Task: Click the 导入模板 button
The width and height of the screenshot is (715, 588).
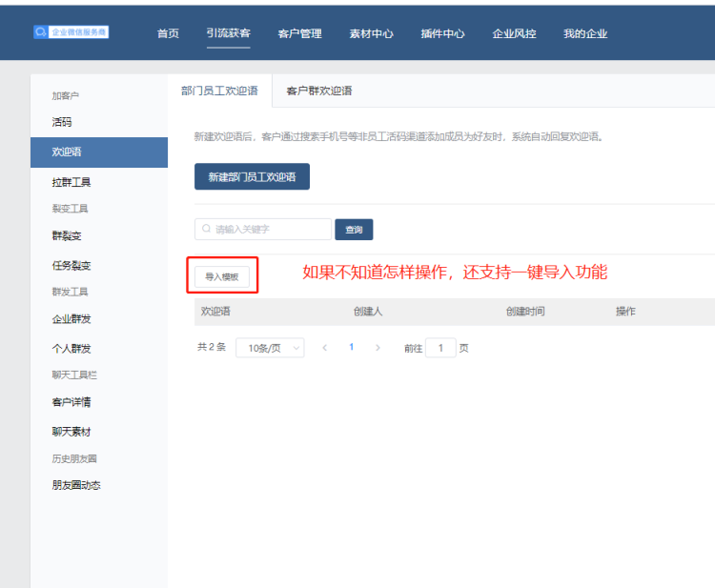Action: 222,276
